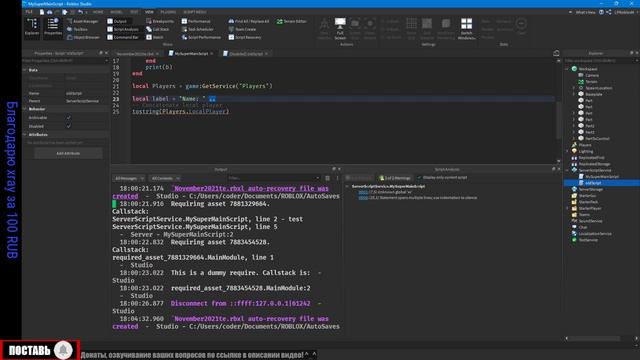This screenshot has height=360, width=640.
Task: Click the Output filter text field
Action: [x=273, y=178]
